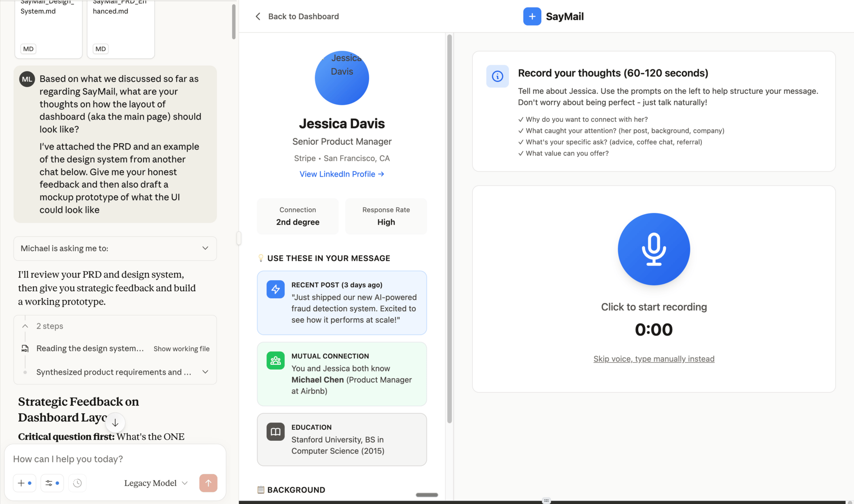Expand 'Synthesized product requirements' step
This screenshot has width=854, height=504.
tap(205, 372)
